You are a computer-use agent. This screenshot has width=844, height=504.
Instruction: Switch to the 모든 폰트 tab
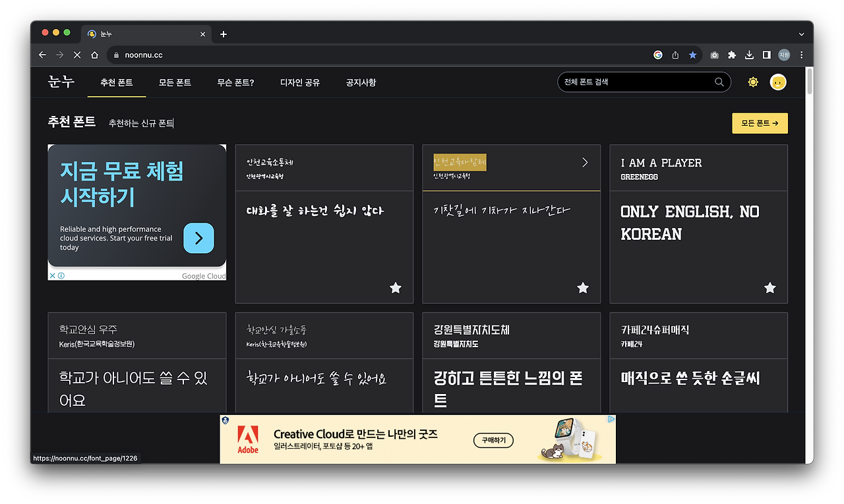174,82
